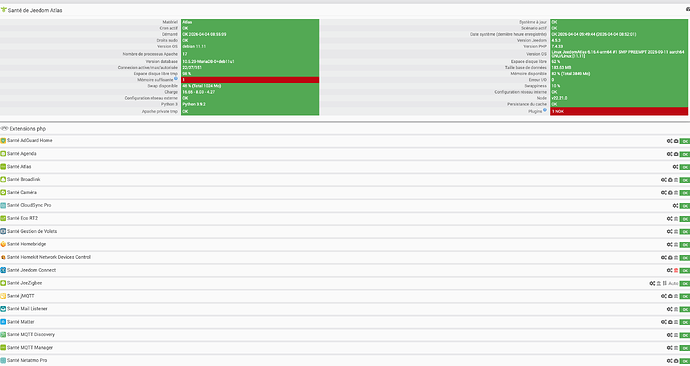Viewport: 690px width, 366px height.
Task: Click the OK badge in Santé CloudSync Pro row
Action: (x=685, y=206)
